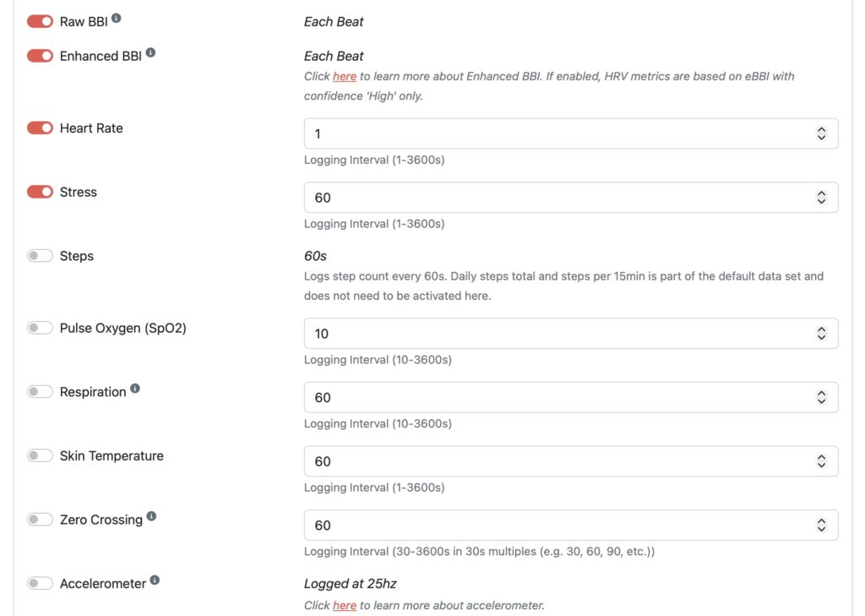Enable the Steps toggle
Screen dimensions: 865x616
[x=40, y=256]
